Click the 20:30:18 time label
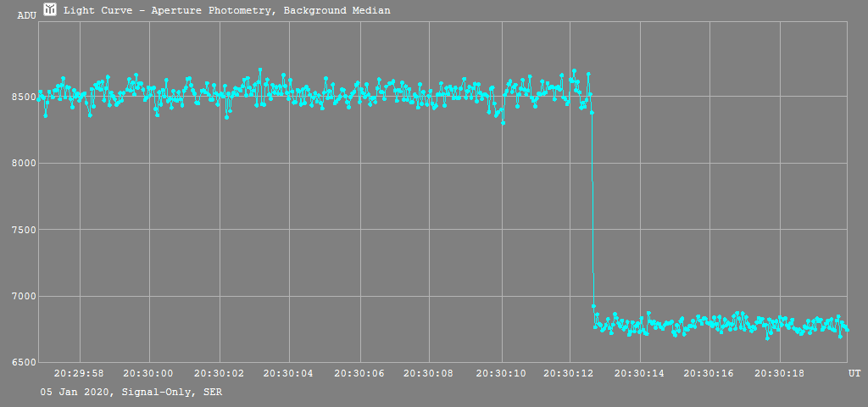This screenshot has width=868, height=407. (x=780, y=372)
